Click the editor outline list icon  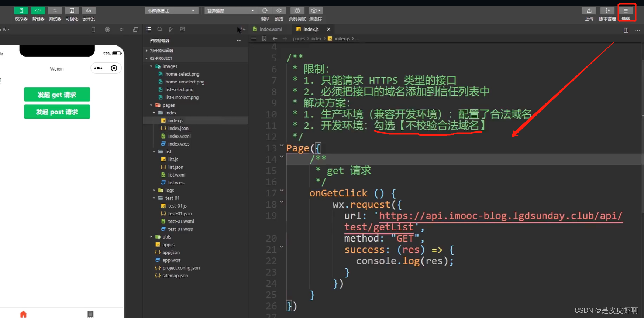tap(254, 38)
